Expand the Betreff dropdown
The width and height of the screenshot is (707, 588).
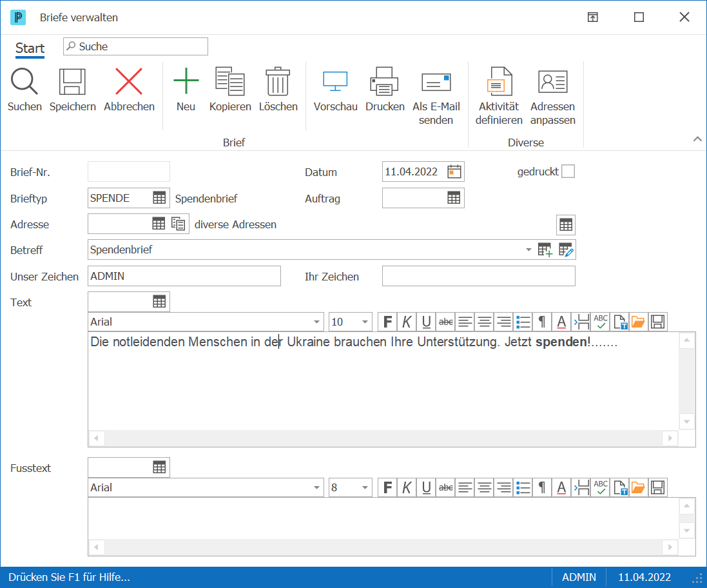click(528, 250)
